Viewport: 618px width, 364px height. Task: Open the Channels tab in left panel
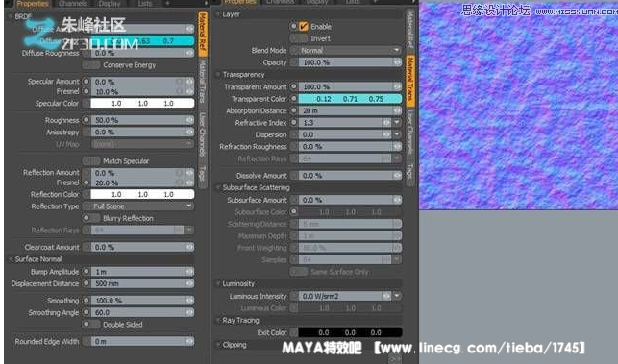coord(73,4)
